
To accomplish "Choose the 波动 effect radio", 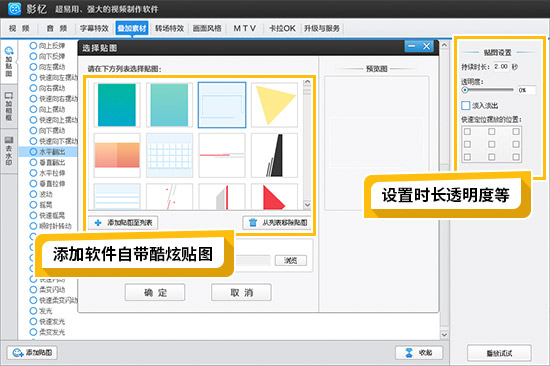I will 33,194.
